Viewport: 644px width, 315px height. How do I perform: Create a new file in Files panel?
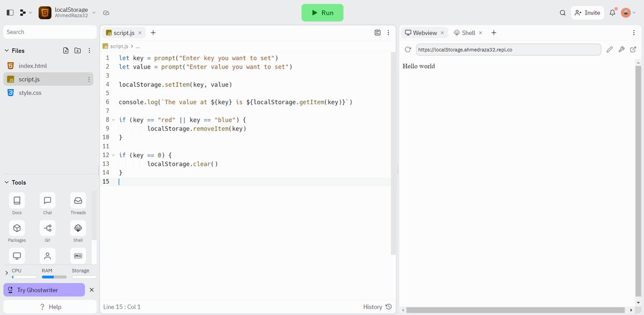(65, 50)
